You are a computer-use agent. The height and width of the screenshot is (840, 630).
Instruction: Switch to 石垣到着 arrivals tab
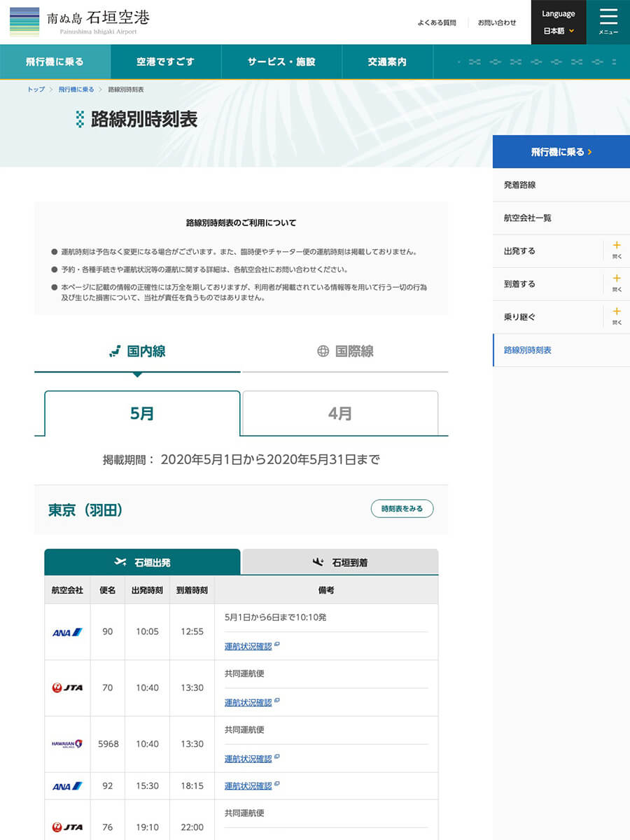340,562
